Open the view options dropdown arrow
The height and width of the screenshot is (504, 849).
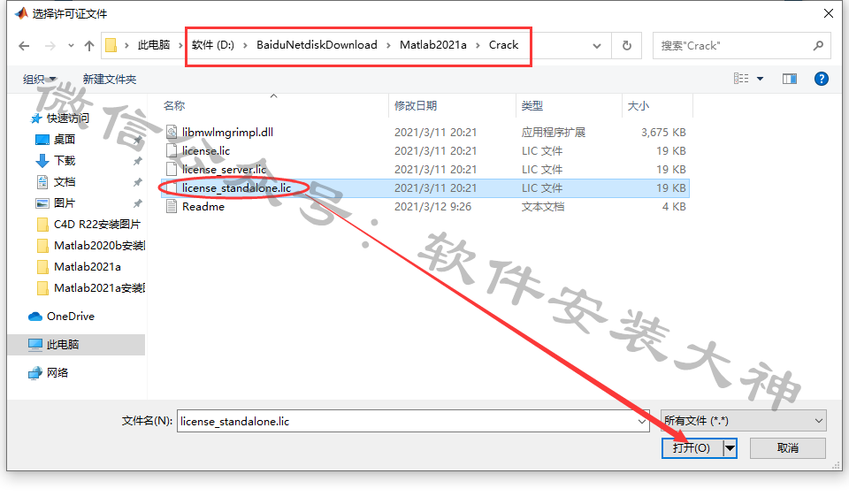(761, 79)
